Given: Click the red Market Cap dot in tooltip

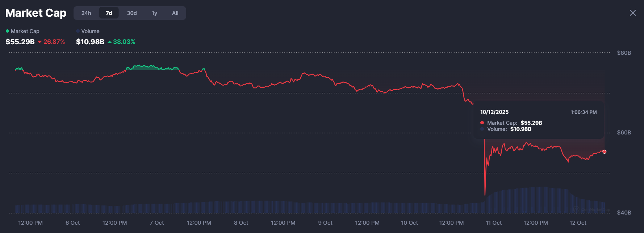Looking at the screenshot, I should pos(482,123).
